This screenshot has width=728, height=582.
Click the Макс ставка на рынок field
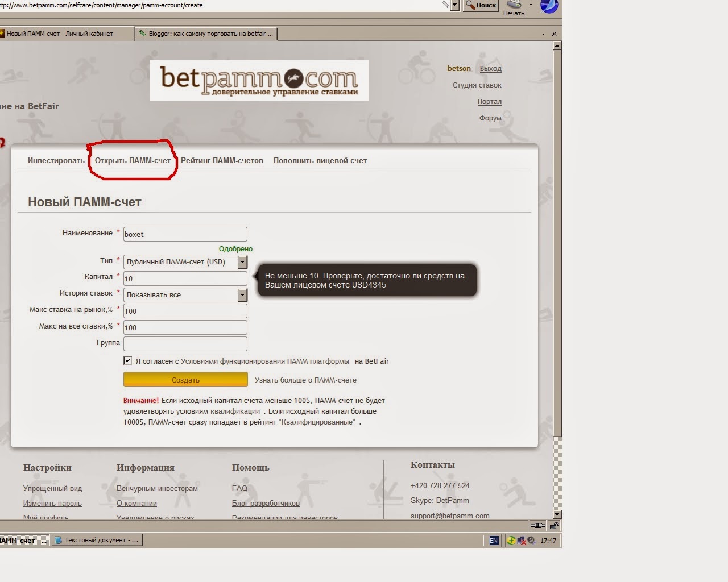point(185,311)
